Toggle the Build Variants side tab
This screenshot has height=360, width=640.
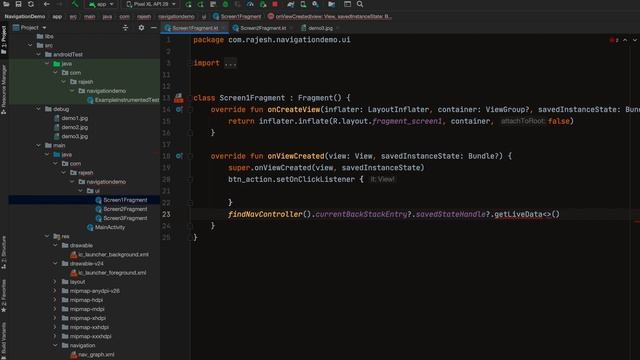[x=4, y=340]
